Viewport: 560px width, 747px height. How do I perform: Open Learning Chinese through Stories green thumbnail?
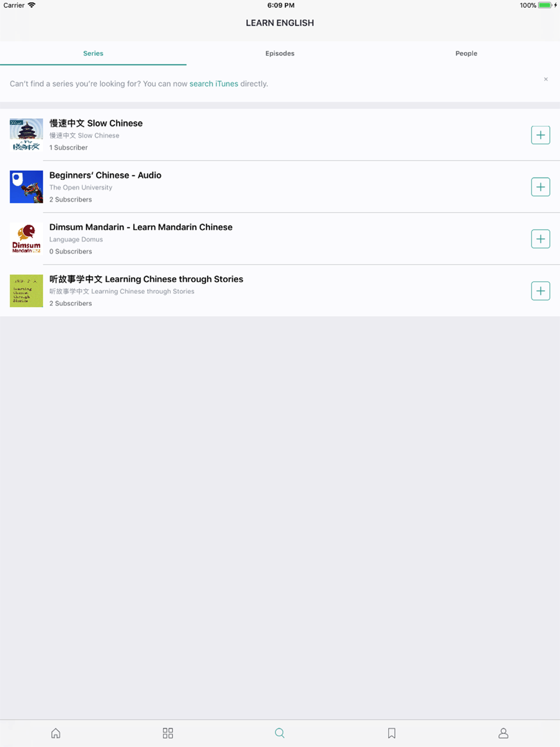pos(26,291)
